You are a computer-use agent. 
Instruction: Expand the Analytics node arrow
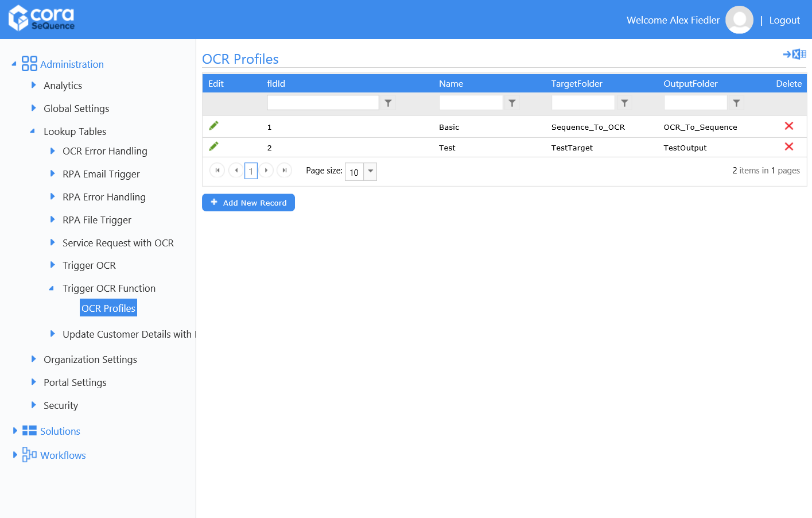(33, 85)
